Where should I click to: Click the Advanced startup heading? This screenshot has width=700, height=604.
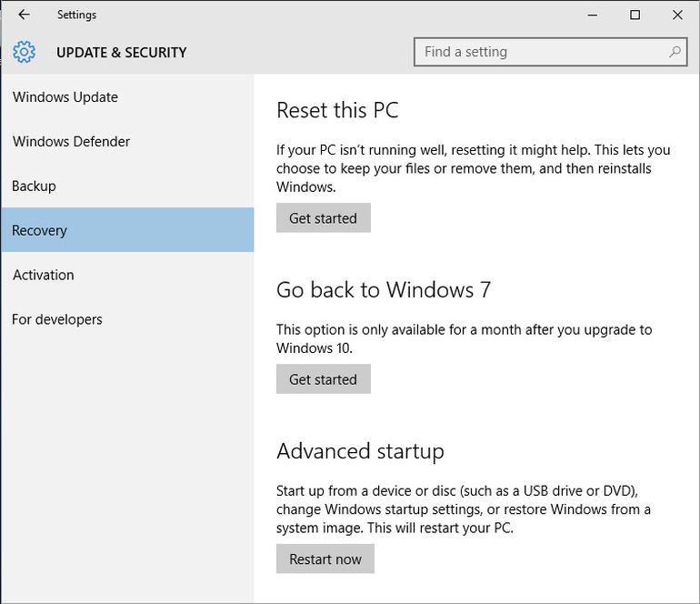coord(360,451)
